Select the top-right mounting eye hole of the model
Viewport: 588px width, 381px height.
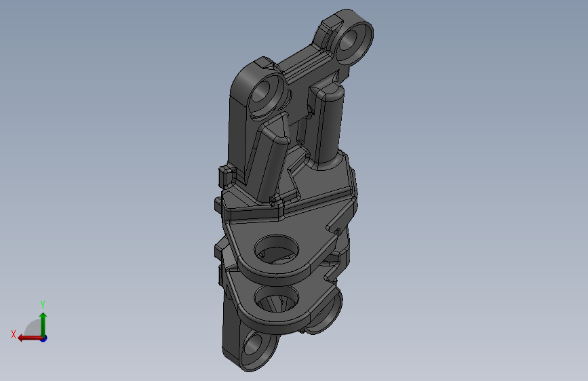(x=349, y=39)
